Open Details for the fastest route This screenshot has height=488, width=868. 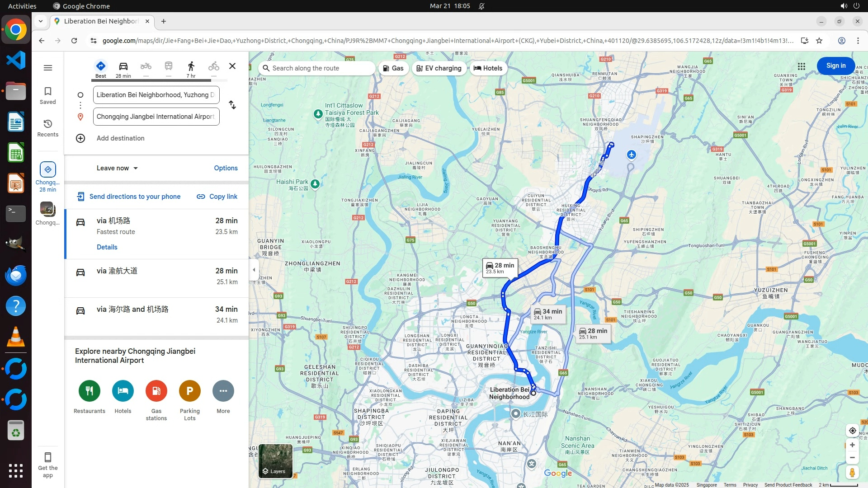coord(107,247)
